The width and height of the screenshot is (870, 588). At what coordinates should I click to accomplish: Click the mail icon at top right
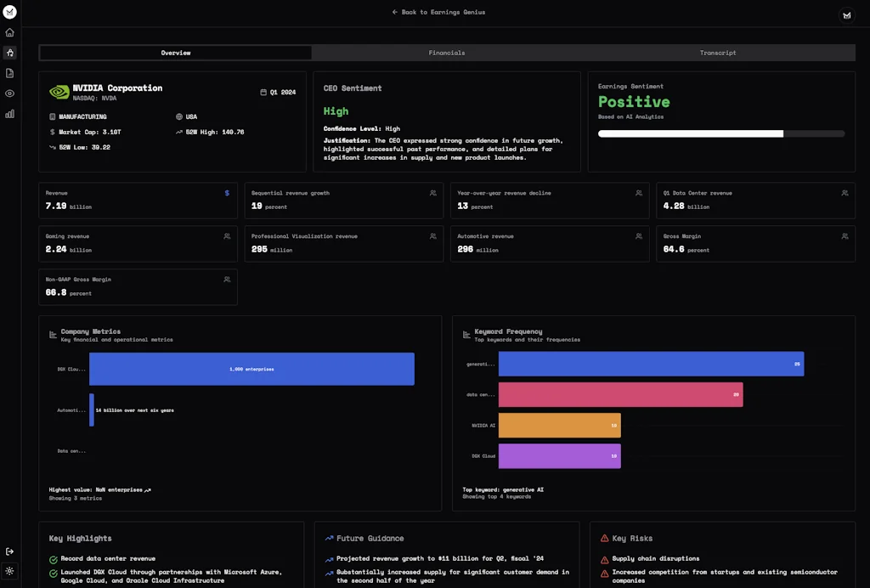click(846, 15)
